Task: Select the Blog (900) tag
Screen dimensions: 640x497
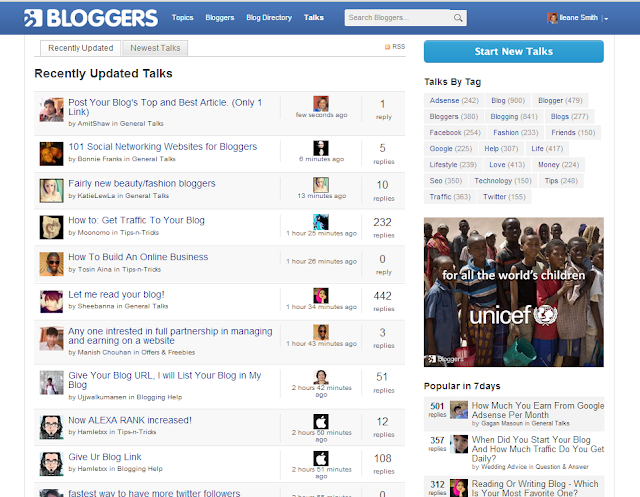Action: pyautogui.click(x=508, y=100)
